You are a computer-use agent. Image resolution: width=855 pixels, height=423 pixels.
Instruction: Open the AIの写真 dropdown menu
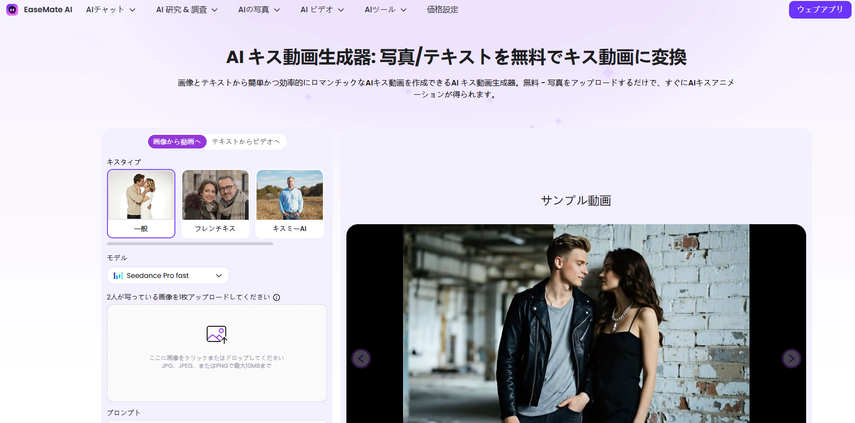pos(259,10)
